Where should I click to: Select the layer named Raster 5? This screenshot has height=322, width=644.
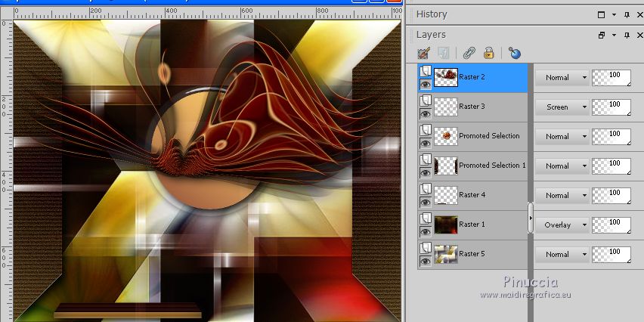pyautogui.click(x=472, y=254)
